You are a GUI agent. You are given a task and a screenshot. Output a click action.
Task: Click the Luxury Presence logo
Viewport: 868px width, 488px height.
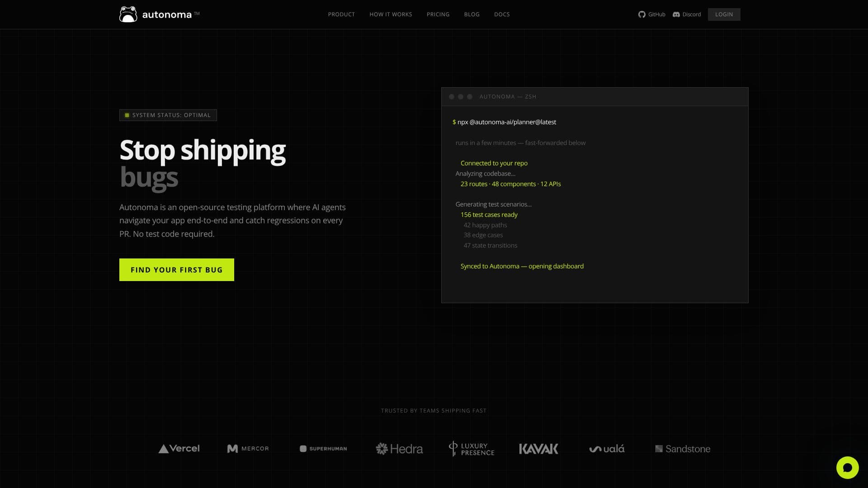(x=472, y=449)
